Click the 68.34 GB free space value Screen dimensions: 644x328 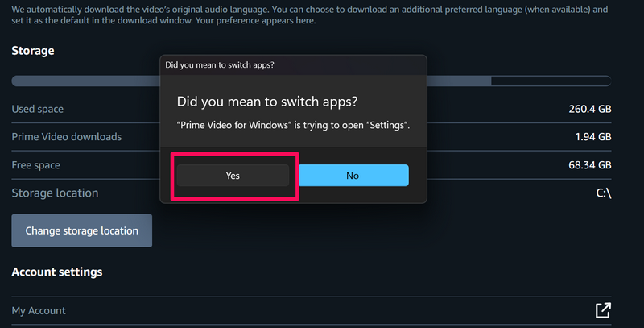pyautogui.click(x=589, y=165)
